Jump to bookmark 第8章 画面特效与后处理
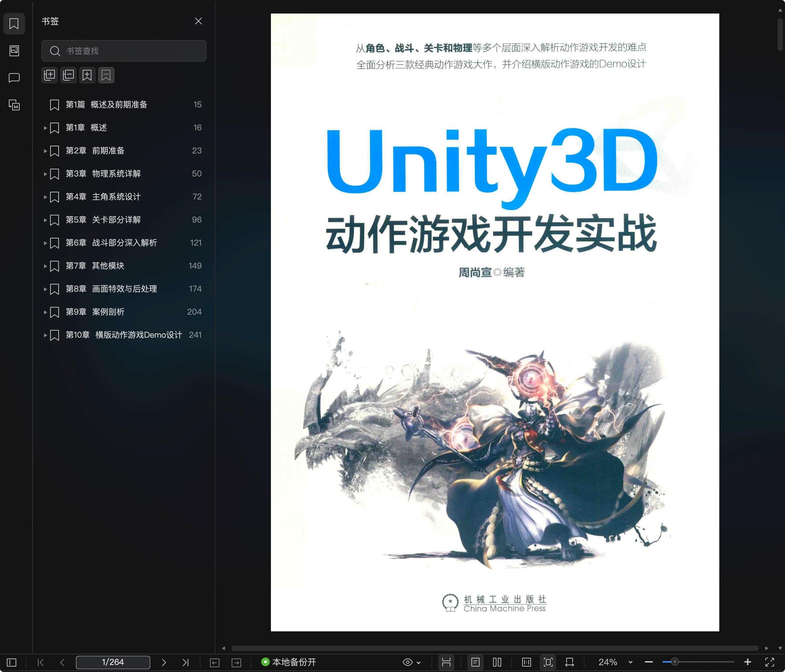Viewport: 785px width, 672px height. (111, 289)
